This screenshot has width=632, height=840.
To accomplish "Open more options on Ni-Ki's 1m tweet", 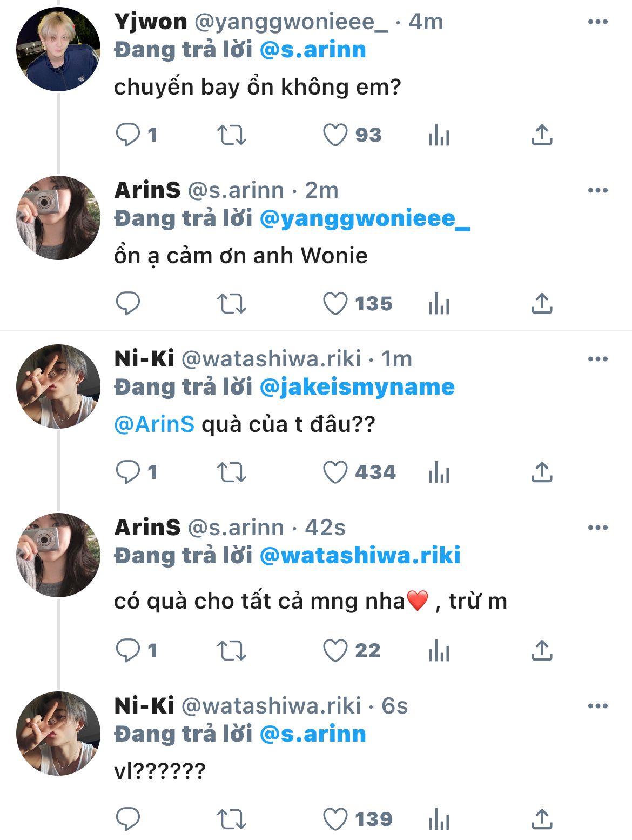I will click(x=597, y=359).
